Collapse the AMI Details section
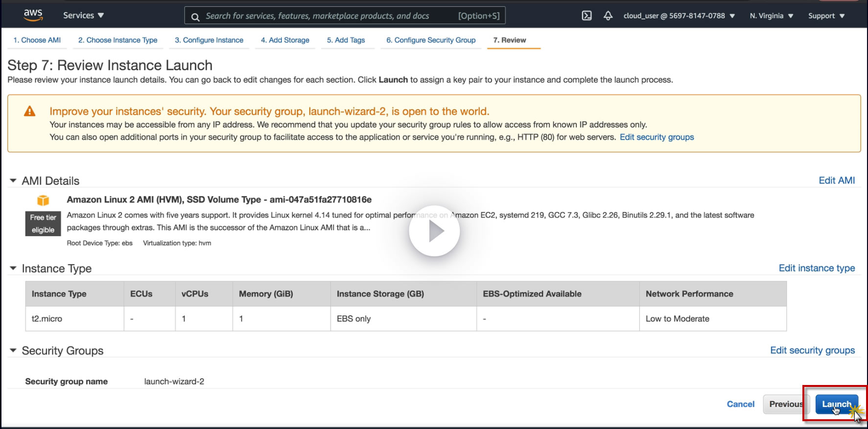 13,181
